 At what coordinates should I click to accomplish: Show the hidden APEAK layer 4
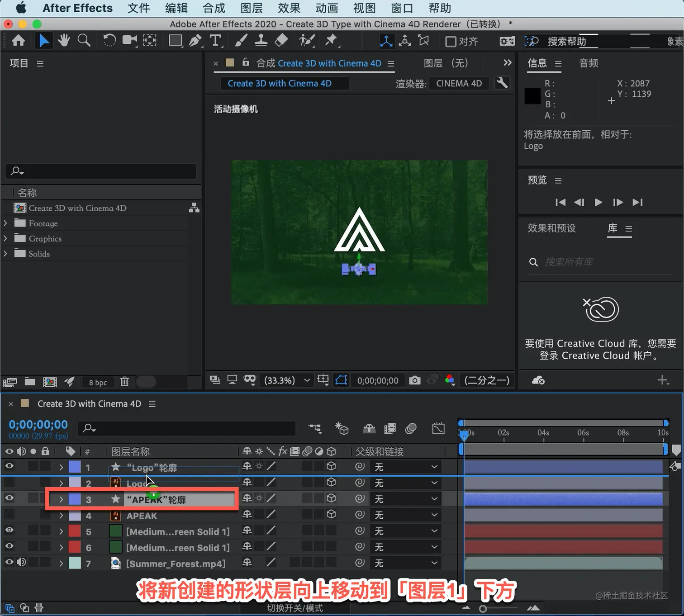(9, 514)
